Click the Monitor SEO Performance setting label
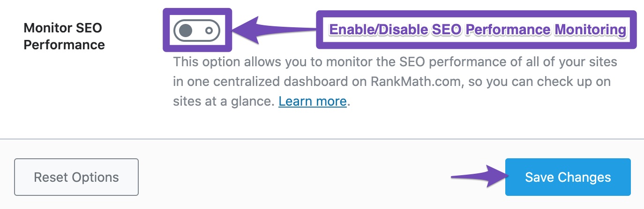The image size is (644, 209). tap(64, 36)
